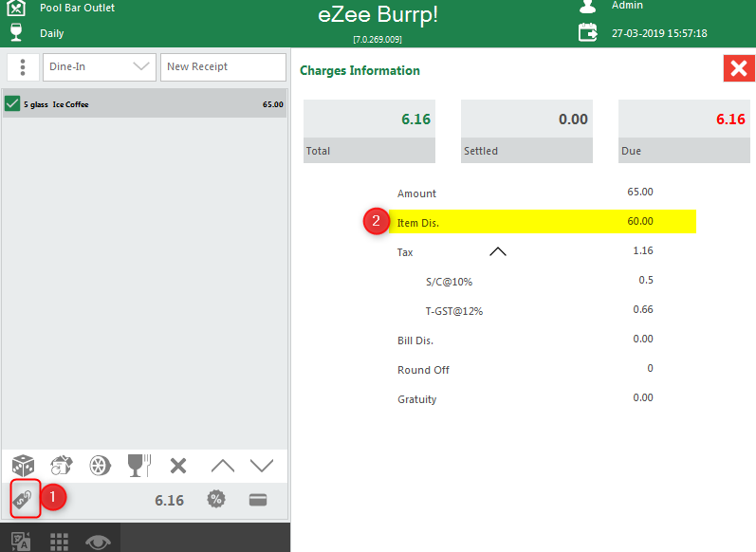Close the Charges Information panel
Image resolution: width=756 pixels, height=552 pixels.
(x=739, y=68)
